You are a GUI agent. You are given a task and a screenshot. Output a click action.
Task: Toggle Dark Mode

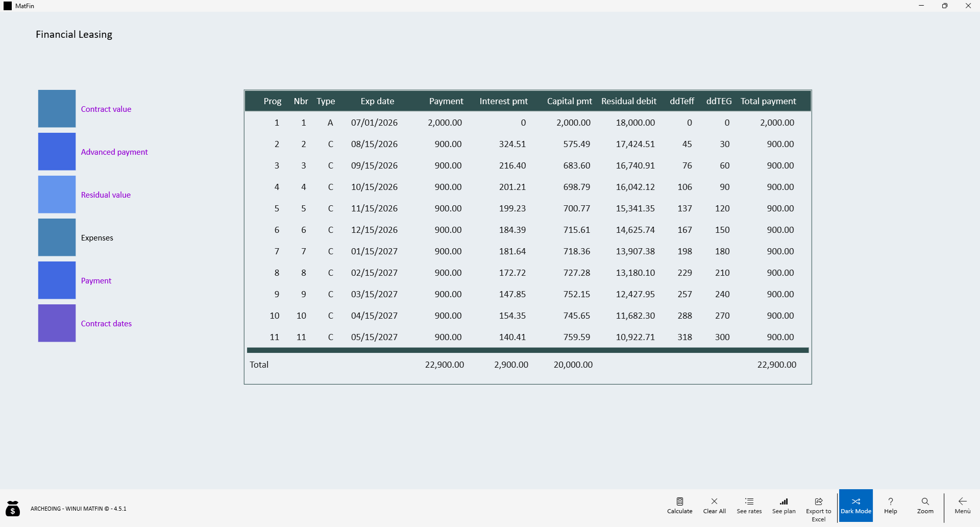point(856,506)
